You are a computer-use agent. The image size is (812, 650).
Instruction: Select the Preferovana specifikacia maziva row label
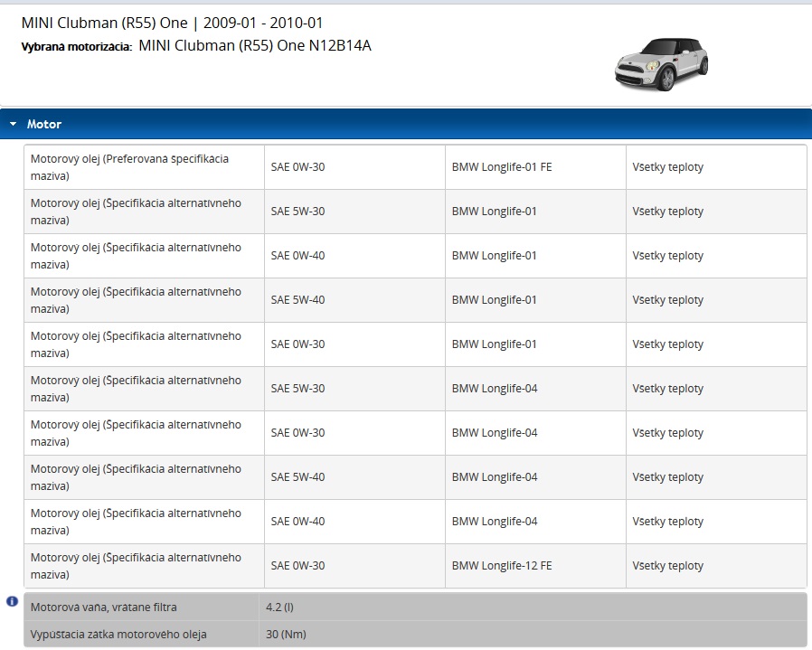[129, 167]
